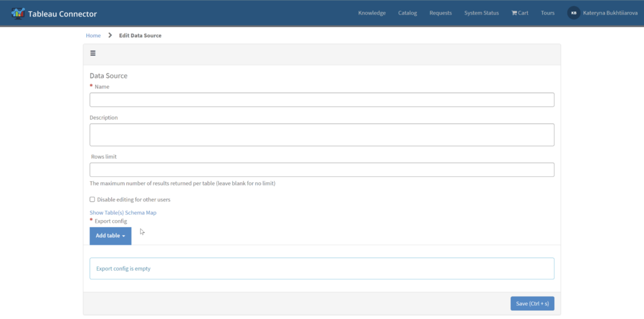Enable Disable editing for other users checkbox
This screenshot has height=319, width=644.
[x=92, y=199]
